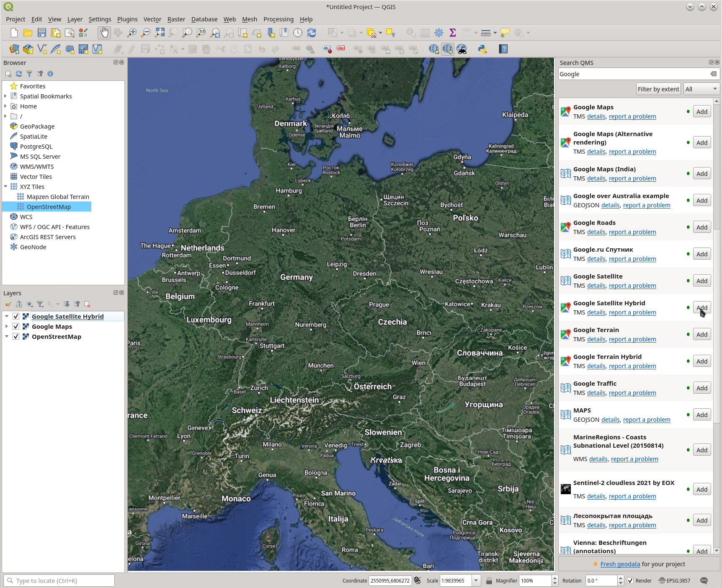Activate the Zoom Out magnifier tool

pos(146,33)
